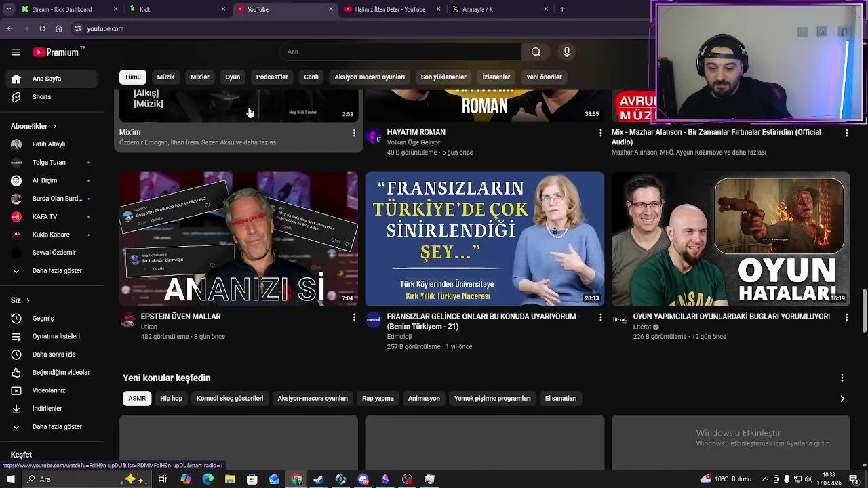868x488 pixels.
Task: Select the Oyun filter chip
Action: point(233,77)
